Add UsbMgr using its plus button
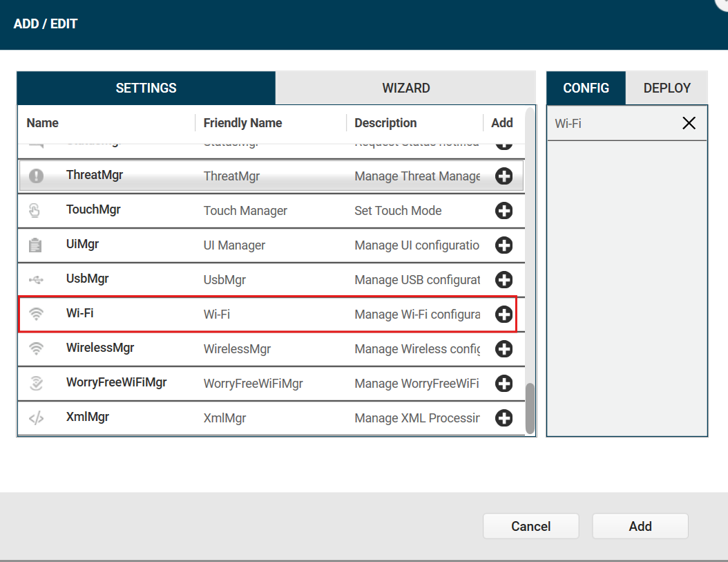The image size is (728, 562). tap(504, 279)
